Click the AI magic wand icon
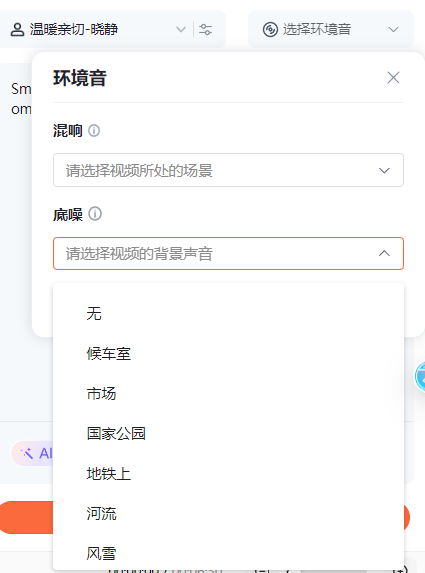Screen dimensions: 425x573 (x=27, y=453)
